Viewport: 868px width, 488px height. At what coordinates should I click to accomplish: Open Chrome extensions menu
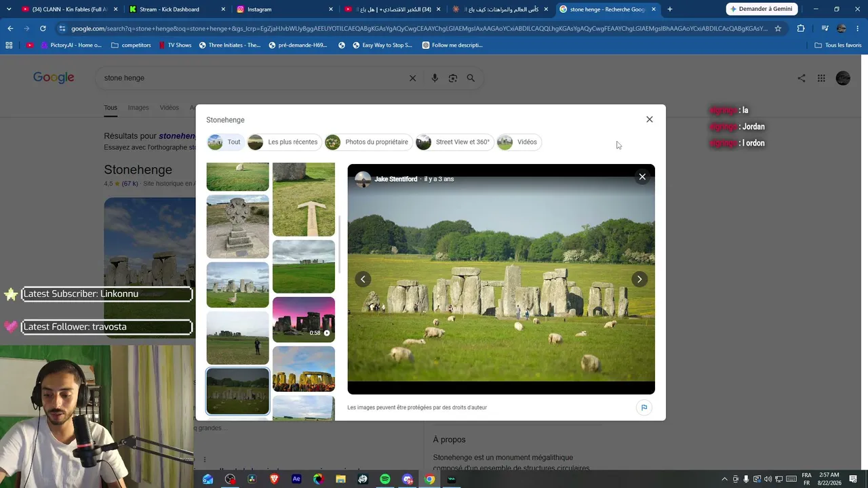tap(801, 28)
